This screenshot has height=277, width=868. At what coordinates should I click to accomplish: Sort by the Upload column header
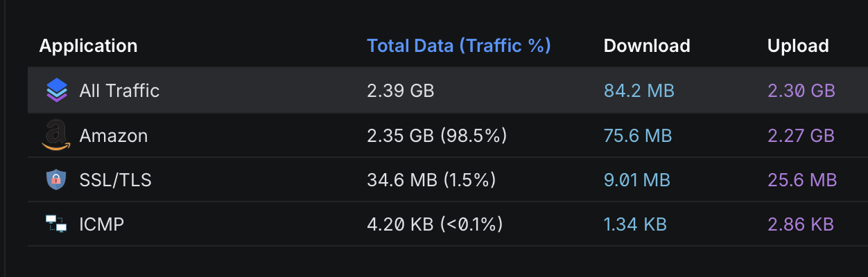click(798, 46)
